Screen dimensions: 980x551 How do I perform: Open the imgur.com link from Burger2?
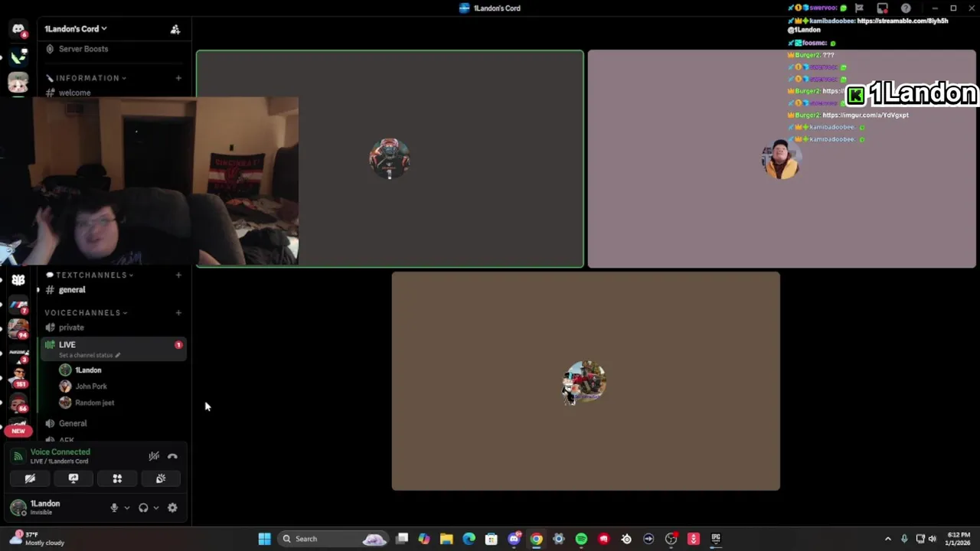[x=865, y=115]
